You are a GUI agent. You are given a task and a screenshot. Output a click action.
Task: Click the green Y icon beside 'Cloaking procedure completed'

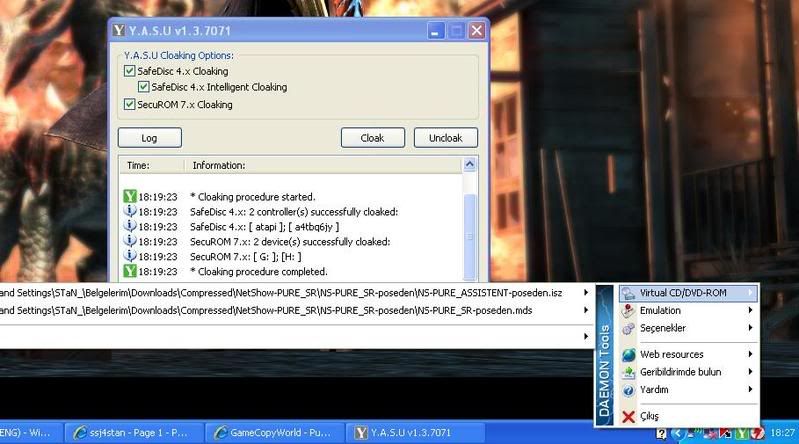click(130, 271)
